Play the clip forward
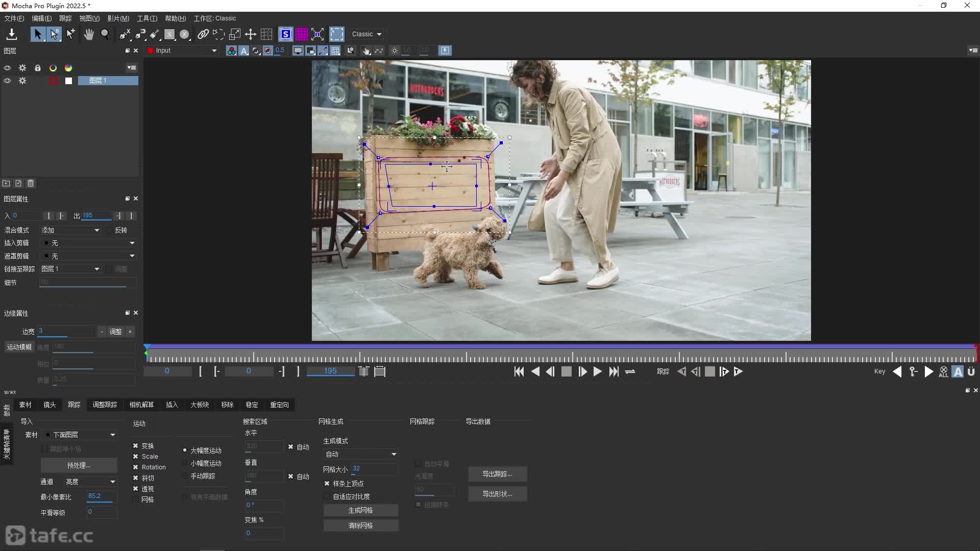Image resolution: width=980 pixels, height=551 pixels. click(x=598, y=371)
